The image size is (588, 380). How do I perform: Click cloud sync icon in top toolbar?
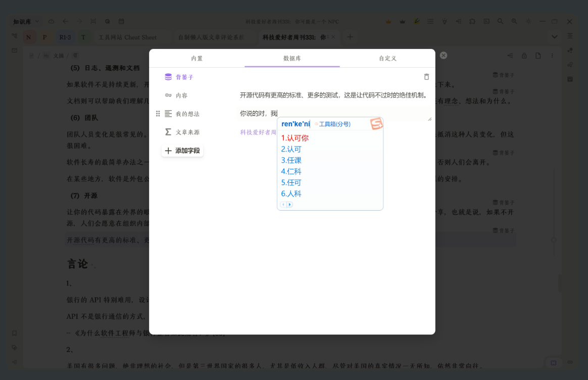coord(52,21)
